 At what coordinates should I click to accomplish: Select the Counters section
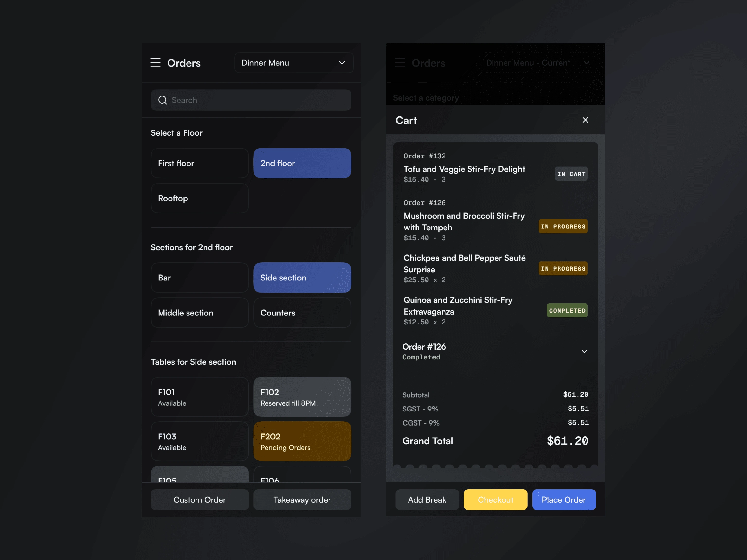[x=302, y=313]
